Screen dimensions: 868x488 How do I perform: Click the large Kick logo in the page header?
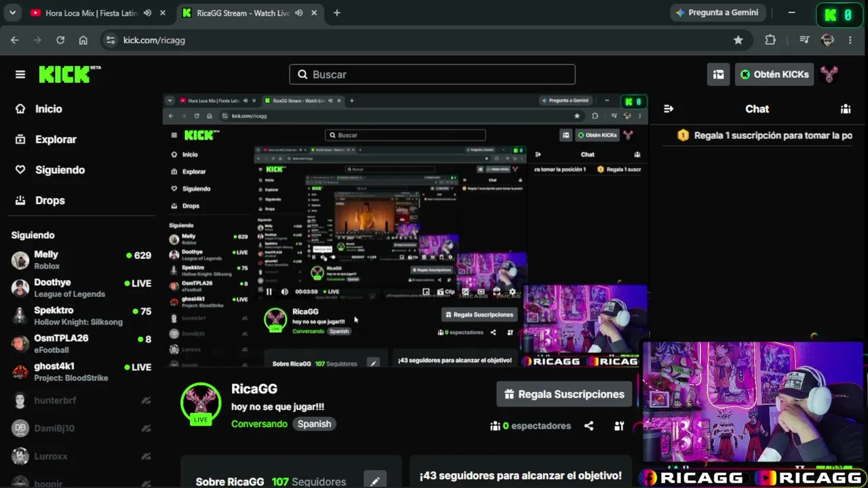click(69, 74)
